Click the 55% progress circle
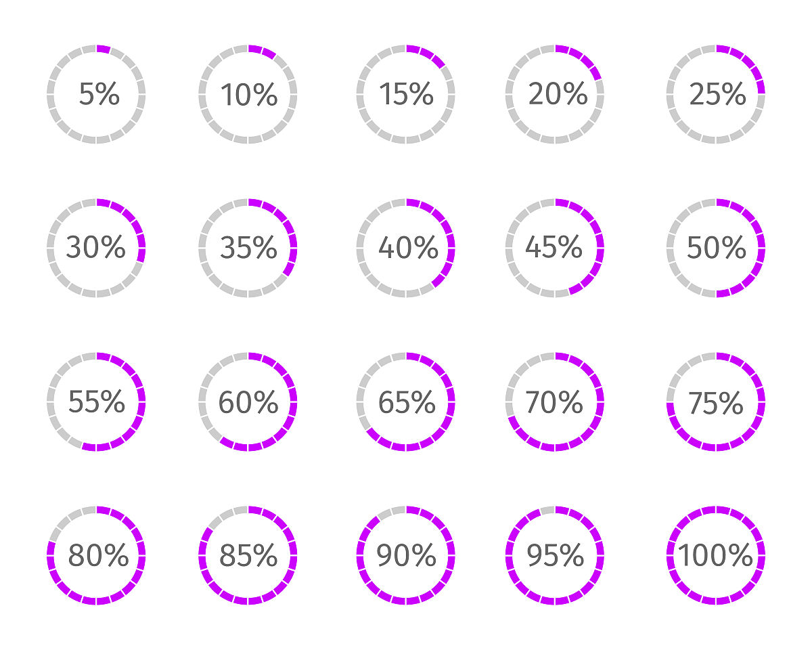The height and width of the screenshot is (650, 812). [x=96, y=402]
